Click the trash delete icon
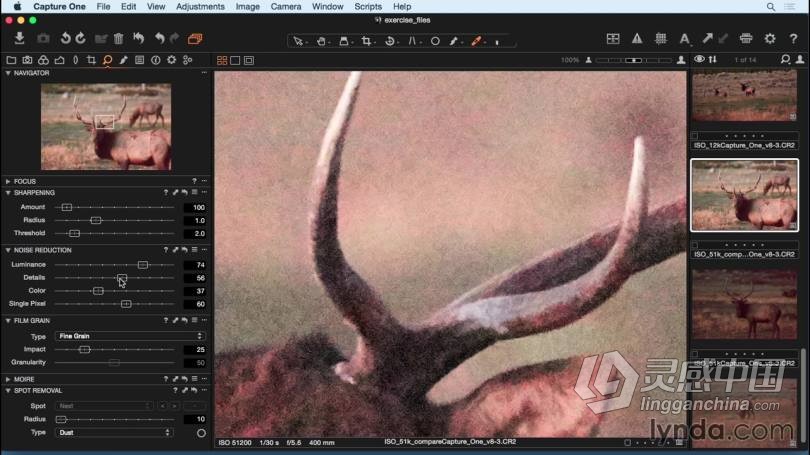Viewport: 810px width, 455px height. pyautogui.click(x=118, y=39)
